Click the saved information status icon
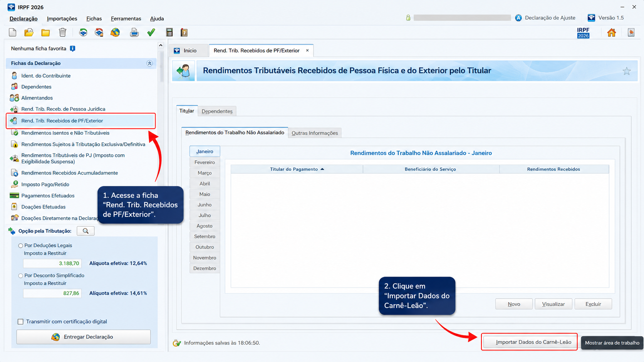 (x=177, y=343)
